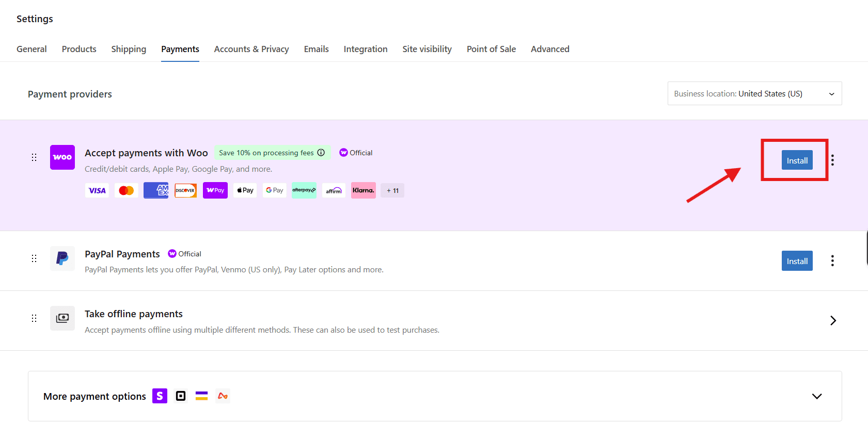Click the info icon beside processing fees

[321, 153]
